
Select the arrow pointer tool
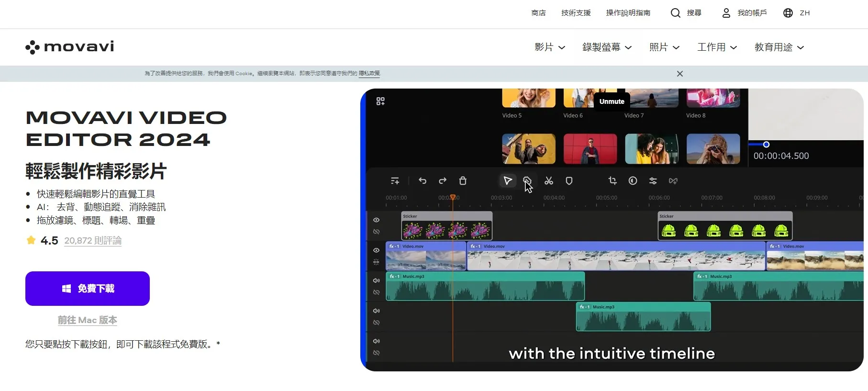508,180
